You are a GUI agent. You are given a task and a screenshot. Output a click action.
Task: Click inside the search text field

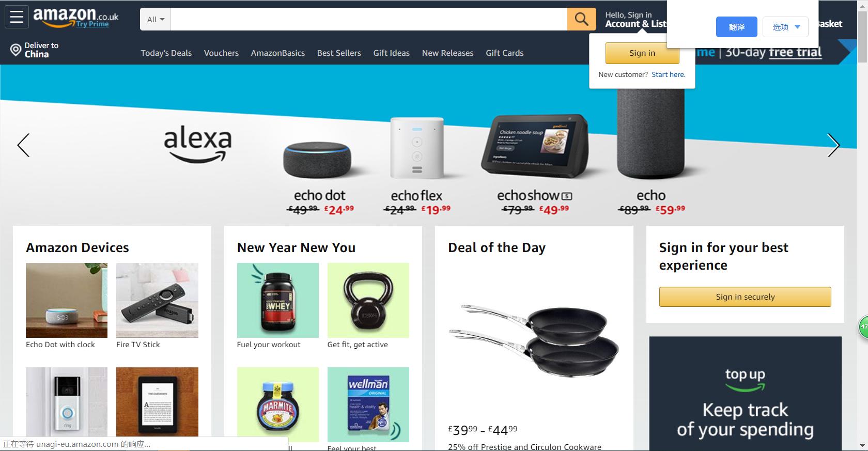(369, 19)
